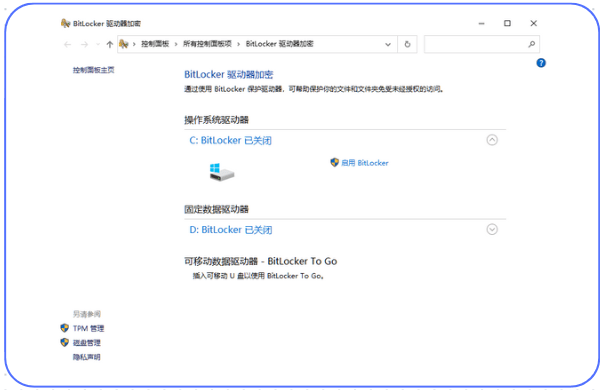Click the blue help question mark icon
This screenshot has width=603, height=390.
tap(541, 63)
